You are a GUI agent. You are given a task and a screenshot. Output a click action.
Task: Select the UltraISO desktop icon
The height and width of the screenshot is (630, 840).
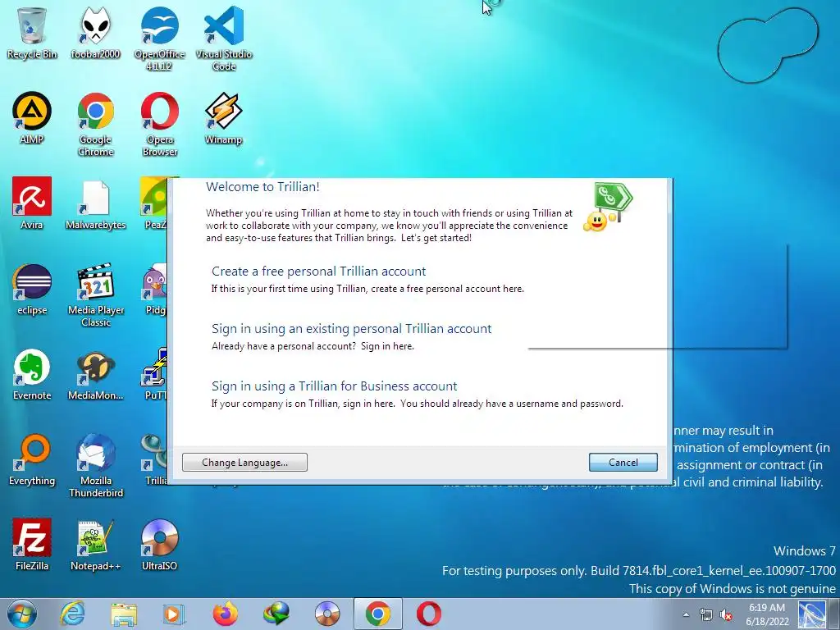[x=159, y=545]
